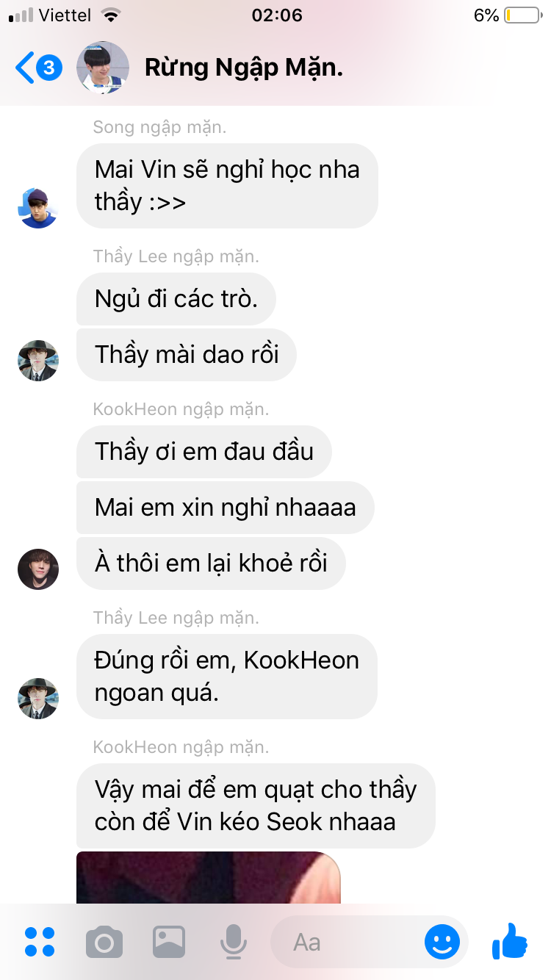Tap Thầy Lee's avatar beside Thầy mài dao rồi

point(37,361)
